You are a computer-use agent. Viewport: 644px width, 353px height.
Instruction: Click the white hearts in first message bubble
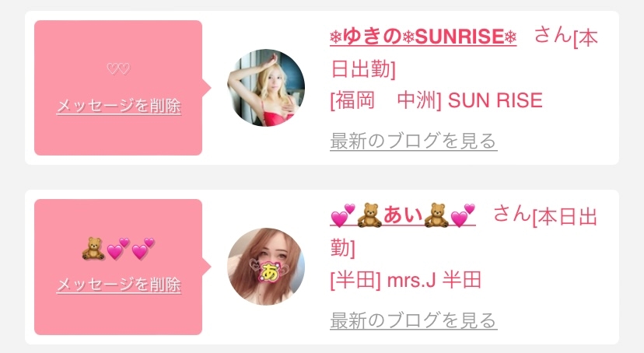coord(118,68)
